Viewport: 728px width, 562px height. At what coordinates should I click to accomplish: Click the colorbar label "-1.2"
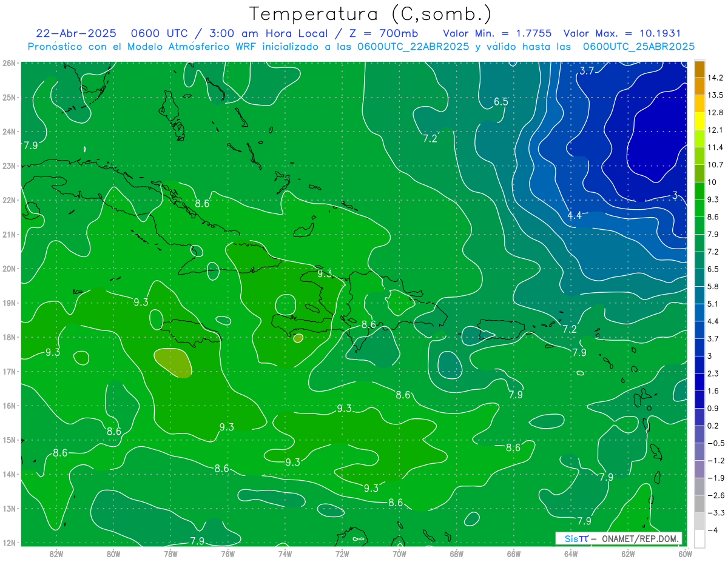715,460
